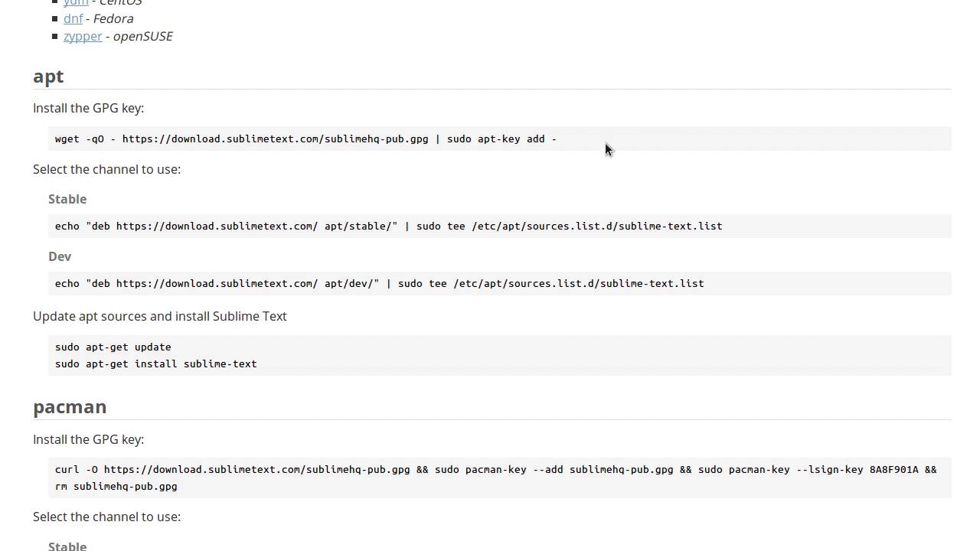Click the wget GPG key command
Image resolution: width=980 pixels, height=551 pixels.
pos(305,139)
